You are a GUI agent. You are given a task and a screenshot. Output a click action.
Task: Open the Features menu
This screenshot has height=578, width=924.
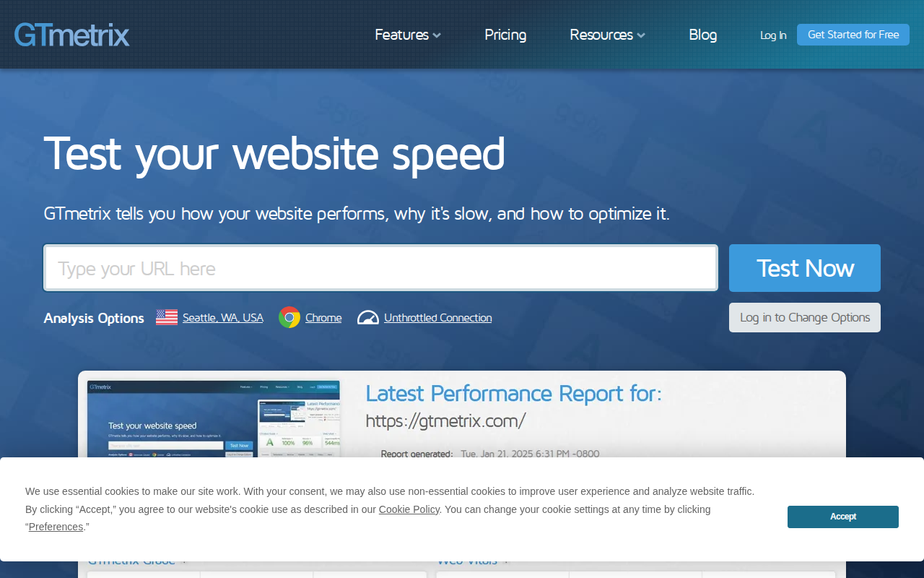point(408,35)
